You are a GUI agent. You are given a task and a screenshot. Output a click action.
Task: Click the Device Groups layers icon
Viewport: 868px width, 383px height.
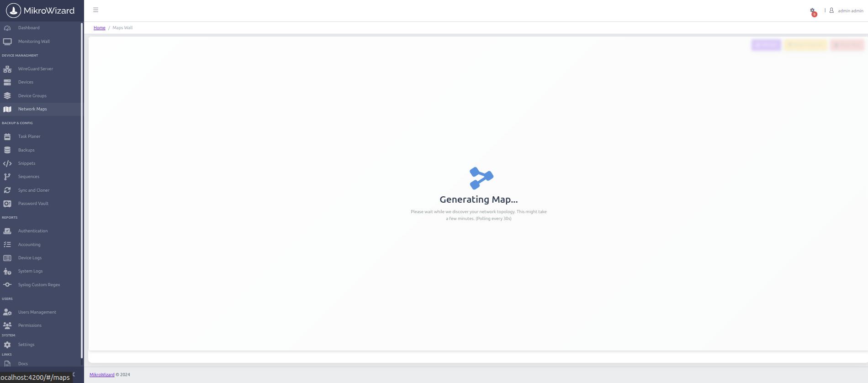[7, 96]
